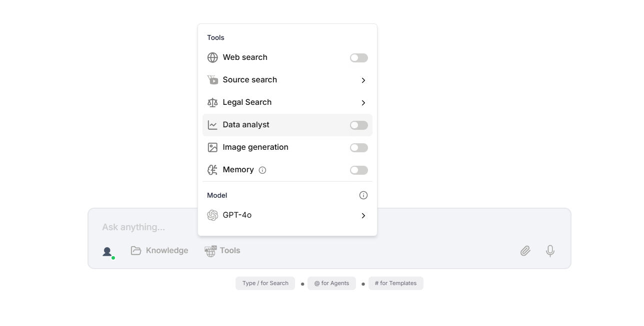Enable the Memory toggle
Image resolution: width=644 pixels, height=326 pixels.
coord(359,170)
